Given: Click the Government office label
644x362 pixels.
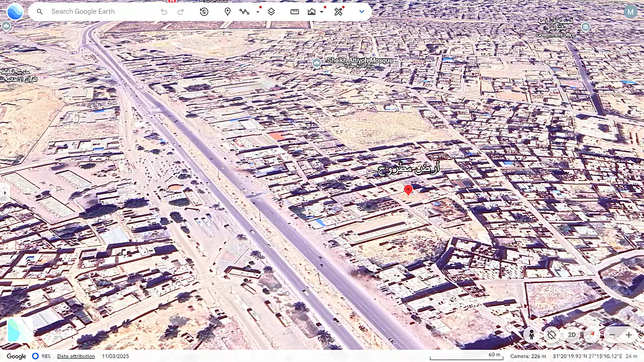Looking at the screenshot, I should click(556, 35).
